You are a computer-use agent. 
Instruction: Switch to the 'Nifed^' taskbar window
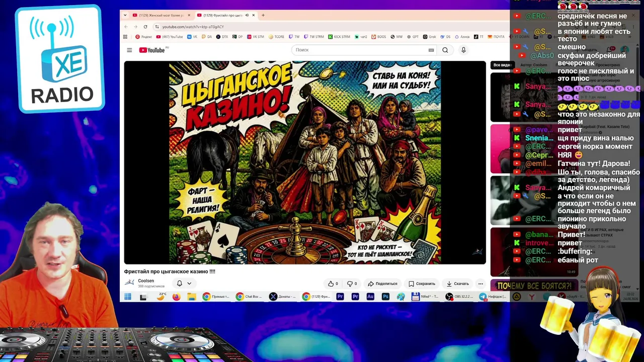pos(426,297)
